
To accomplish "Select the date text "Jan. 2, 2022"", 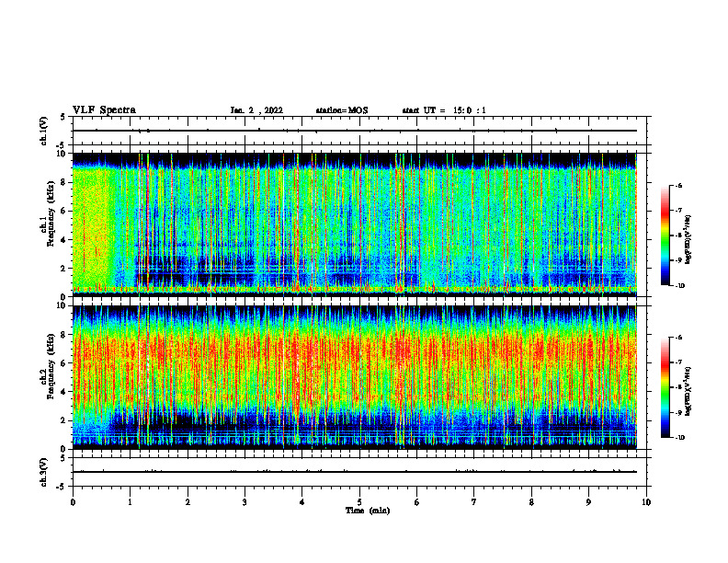I will click(256, 110).
